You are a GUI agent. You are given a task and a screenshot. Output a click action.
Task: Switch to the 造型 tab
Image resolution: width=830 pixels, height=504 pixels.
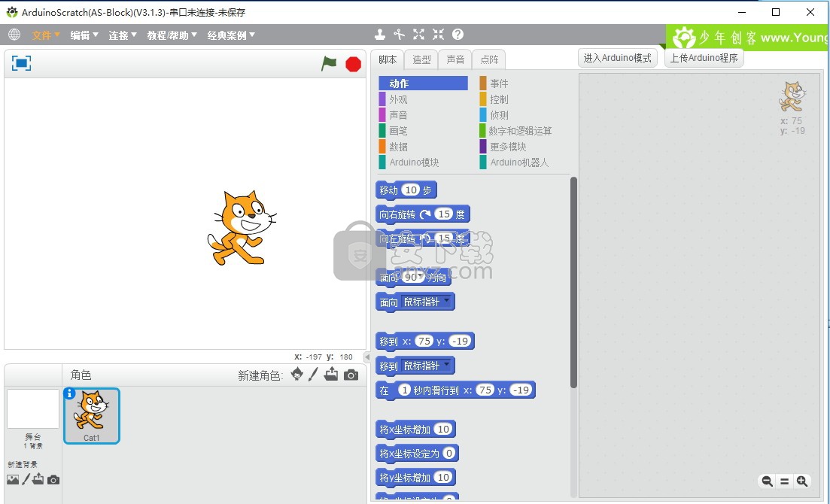click(421, 59)
